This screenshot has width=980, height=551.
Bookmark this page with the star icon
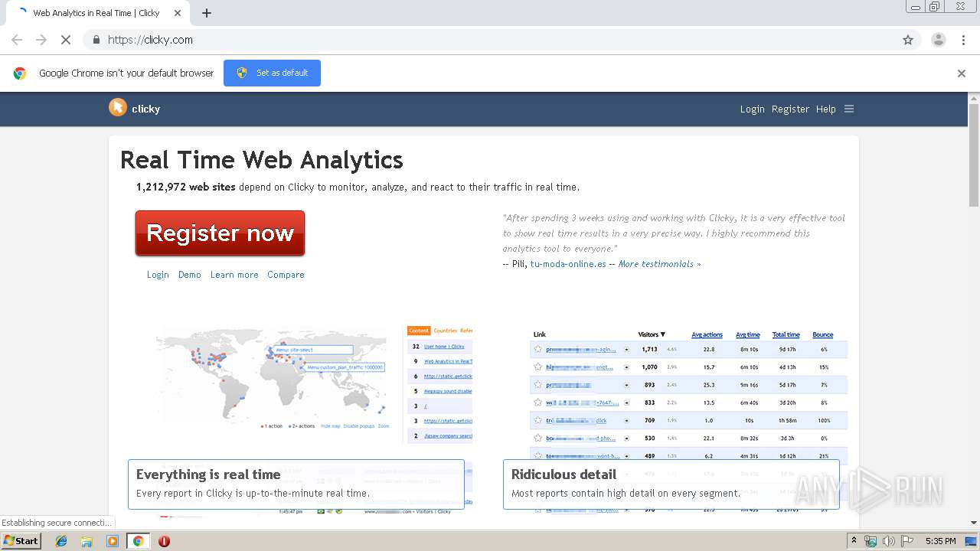coord(908,40)
